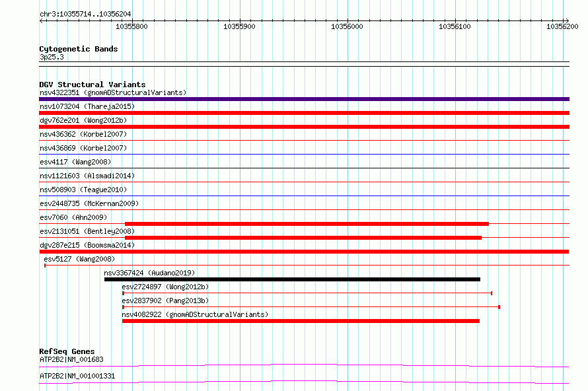Click the thin red line of esv2724897
This screenshot has width=588, height=391.
pos(307,293)
